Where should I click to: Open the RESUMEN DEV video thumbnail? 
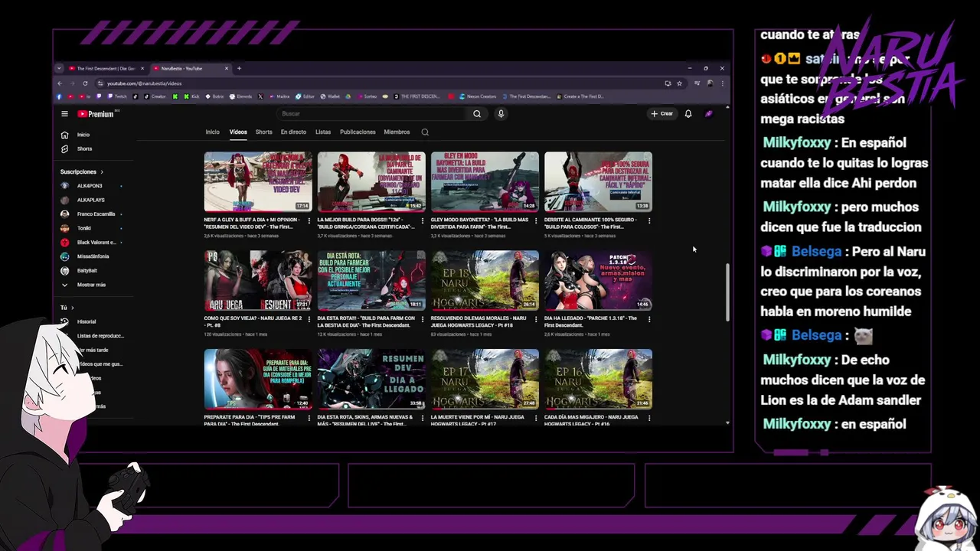(x=371, y=379)
